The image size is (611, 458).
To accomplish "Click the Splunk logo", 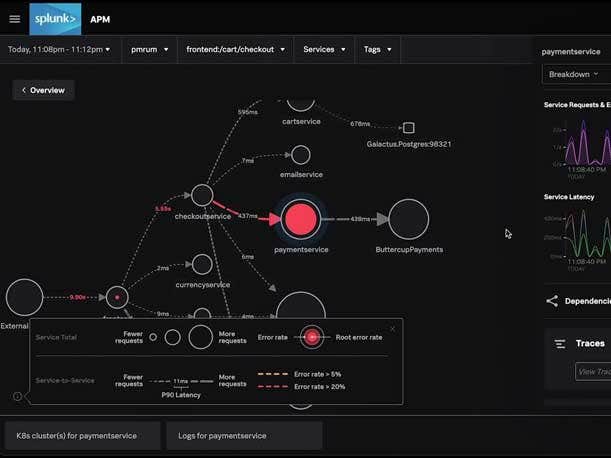I will (56, 18).
